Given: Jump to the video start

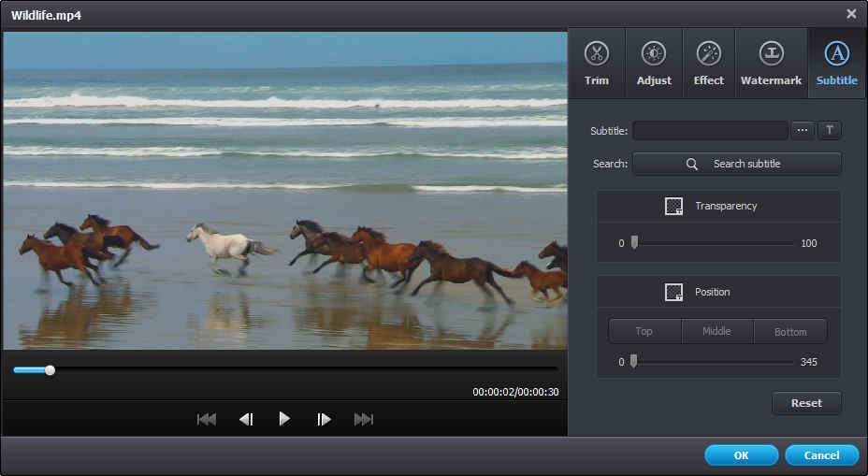Looking at the screenshot, I should click(207, 420).
